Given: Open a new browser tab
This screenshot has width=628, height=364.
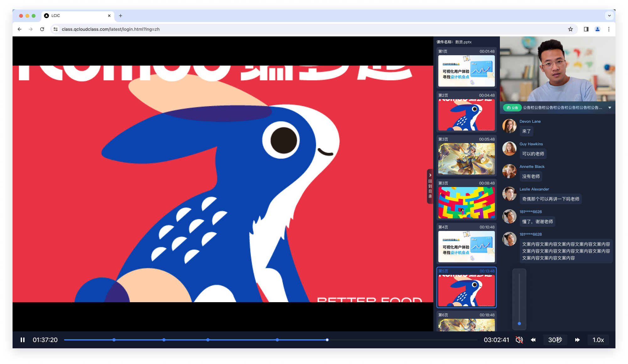Looking at the screenshot, I should click(121, 16).
